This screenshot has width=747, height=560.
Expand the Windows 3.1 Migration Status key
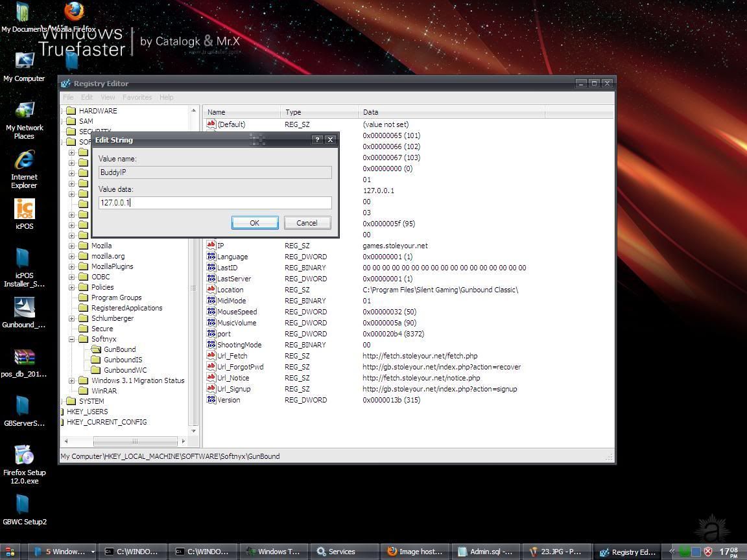pyautogui.click(x=71, y=380)
